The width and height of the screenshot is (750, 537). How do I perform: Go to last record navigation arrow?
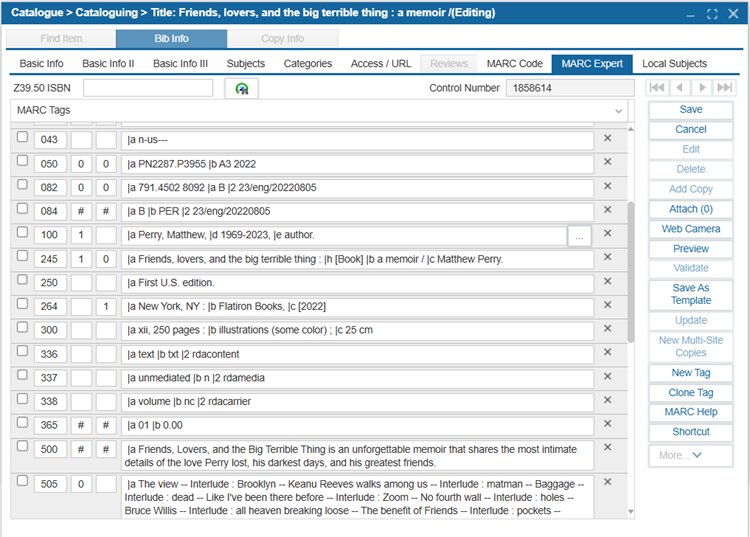click(x=724, y=88)
